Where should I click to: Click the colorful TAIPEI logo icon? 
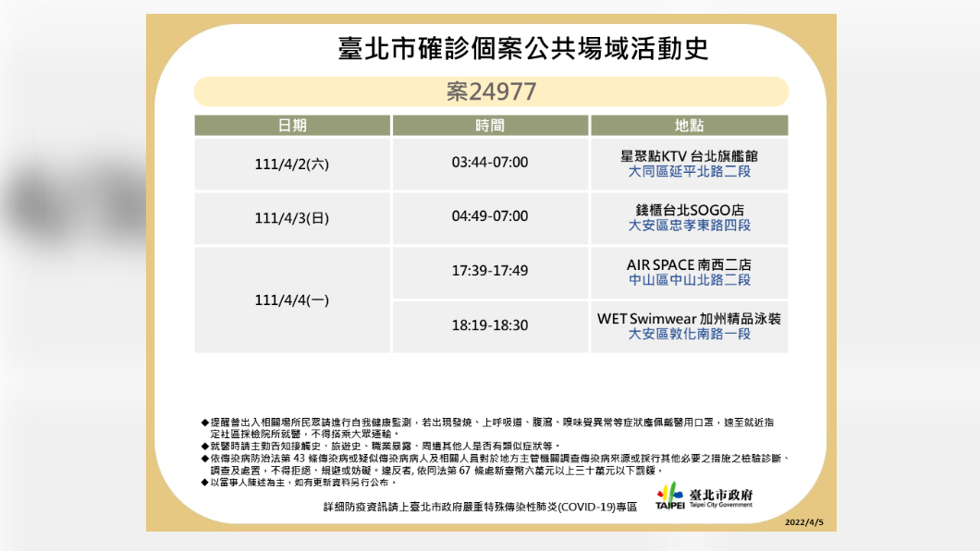tap(669, 496)
